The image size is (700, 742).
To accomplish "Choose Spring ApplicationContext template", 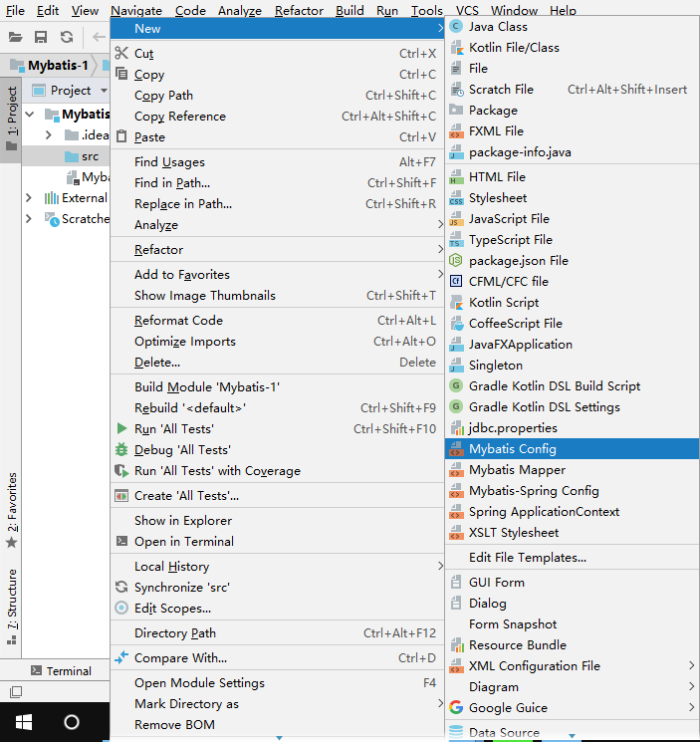I will pyautogui.click(x=573, y=512).
